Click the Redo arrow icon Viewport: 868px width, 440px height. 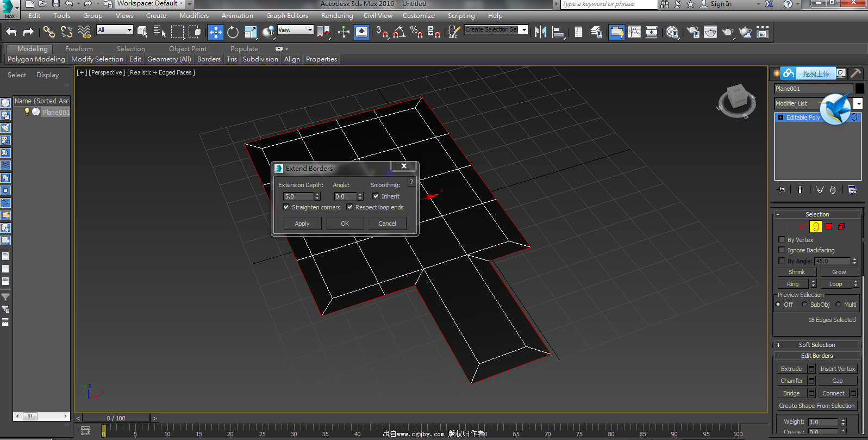(x=28, y=32)
